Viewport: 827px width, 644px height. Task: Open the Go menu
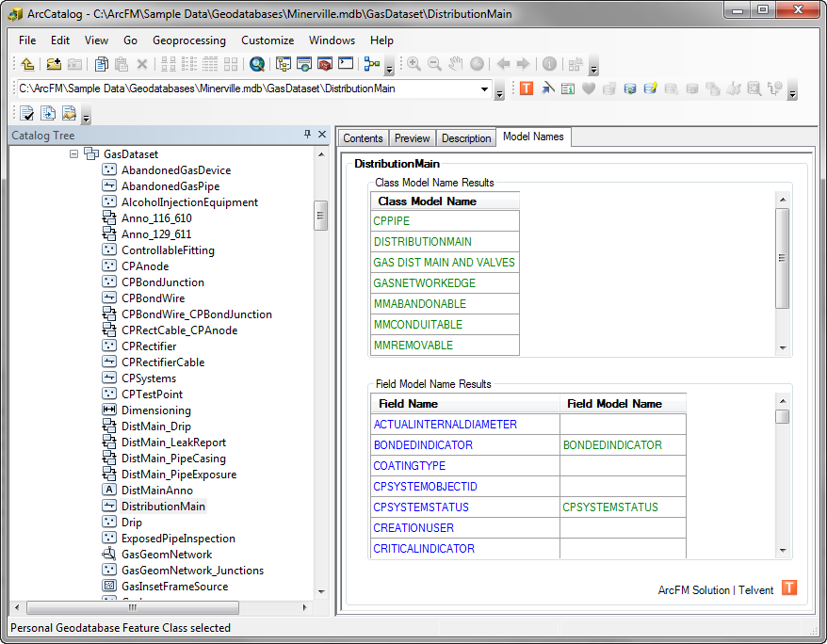(x=130, y=40)
